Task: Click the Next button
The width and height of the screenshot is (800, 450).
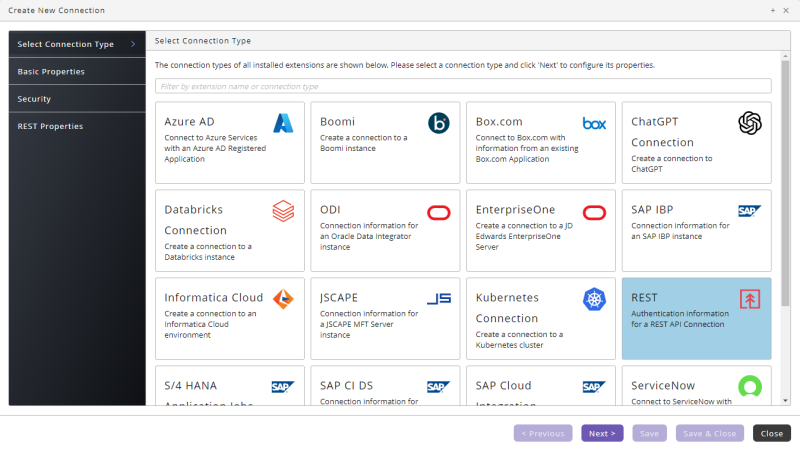Action: 602,433
